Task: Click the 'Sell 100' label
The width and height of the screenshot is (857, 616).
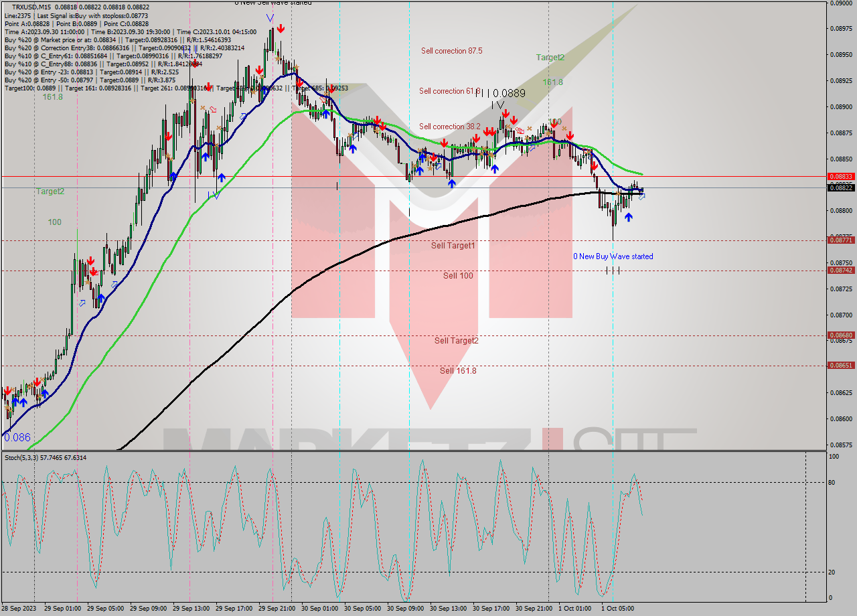Action: [x=458, y=276]
